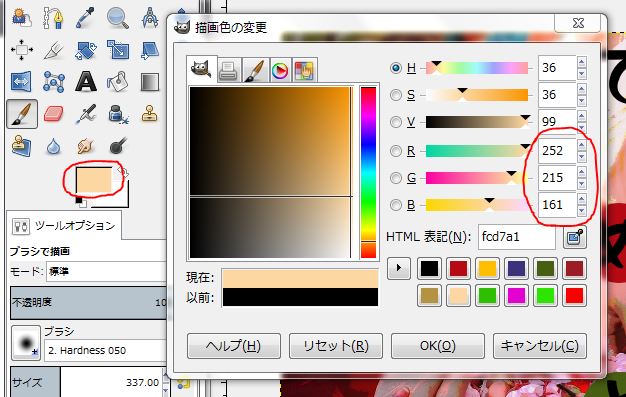This screenshot has height=397, width=626.
Task: Select the Rotate tool
Action: (85, 50)
